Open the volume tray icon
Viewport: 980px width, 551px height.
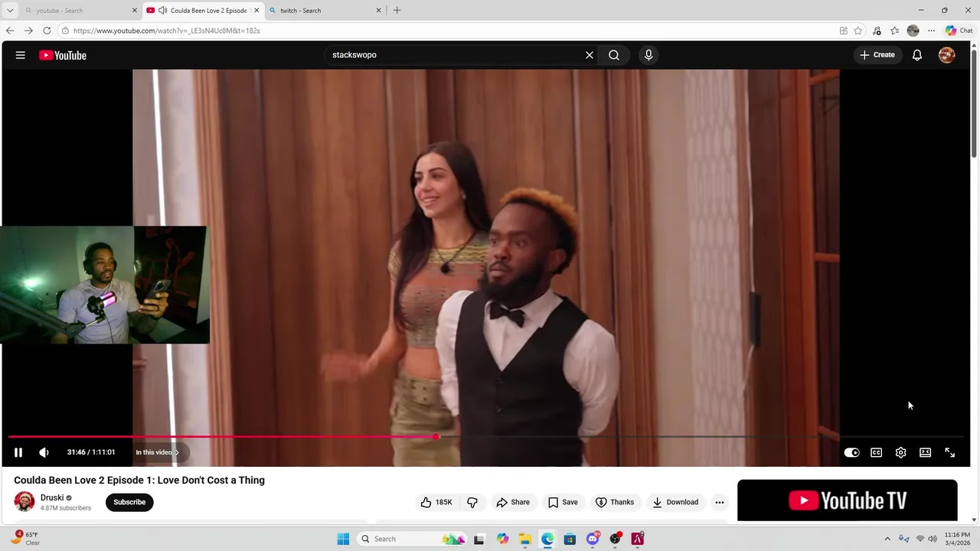pos(933,539)
